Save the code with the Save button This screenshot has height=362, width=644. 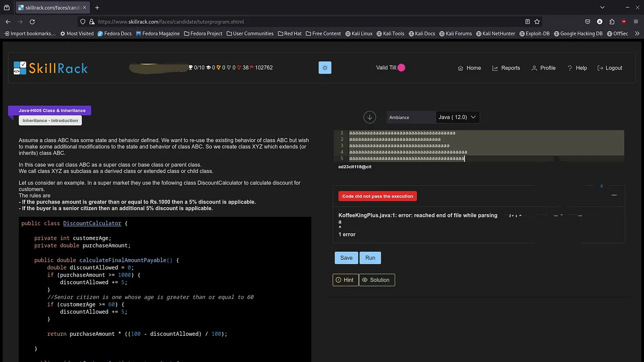pos(346,258)
